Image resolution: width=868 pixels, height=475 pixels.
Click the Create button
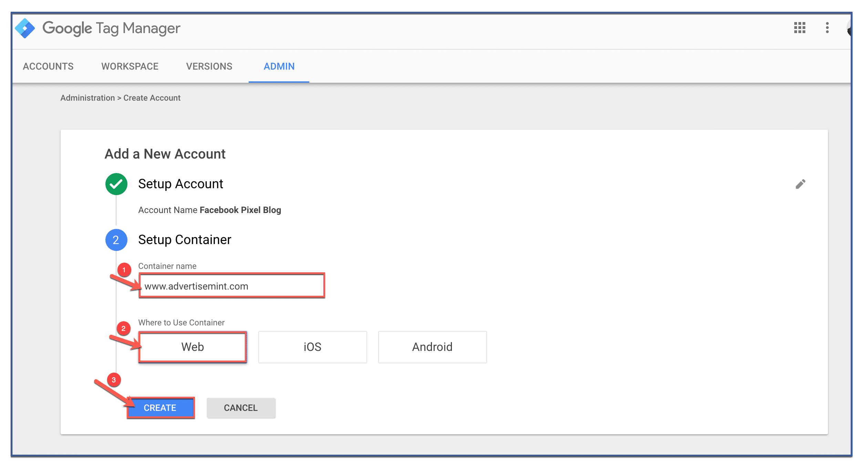(x=160, y=408)
